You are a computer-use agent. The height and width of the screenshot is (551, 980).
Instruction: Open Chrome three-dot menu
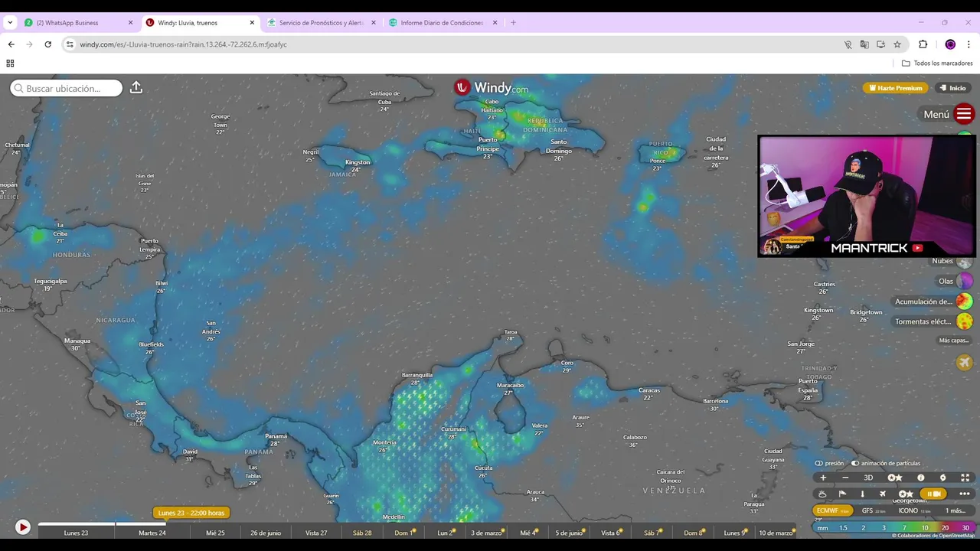tap(969, 44)
